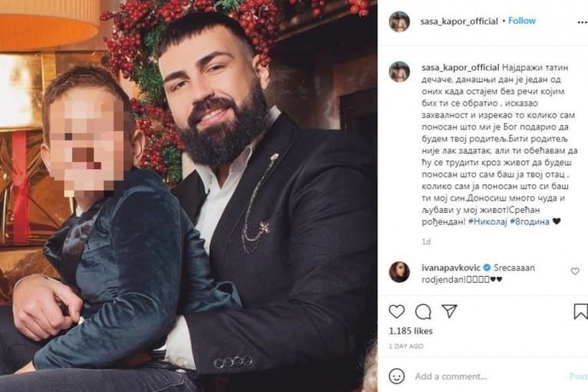The image size is (588, 392).
Task: Click the profile avatar beside the caption
Action: click(x=399, y=71)
